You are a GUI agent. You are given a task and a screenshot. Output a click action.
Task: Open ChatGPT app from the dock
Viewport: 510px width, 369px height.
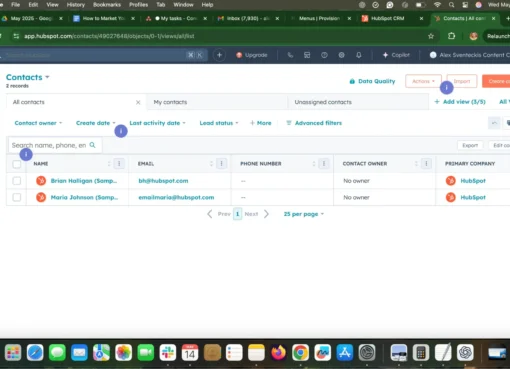[465, 352]
